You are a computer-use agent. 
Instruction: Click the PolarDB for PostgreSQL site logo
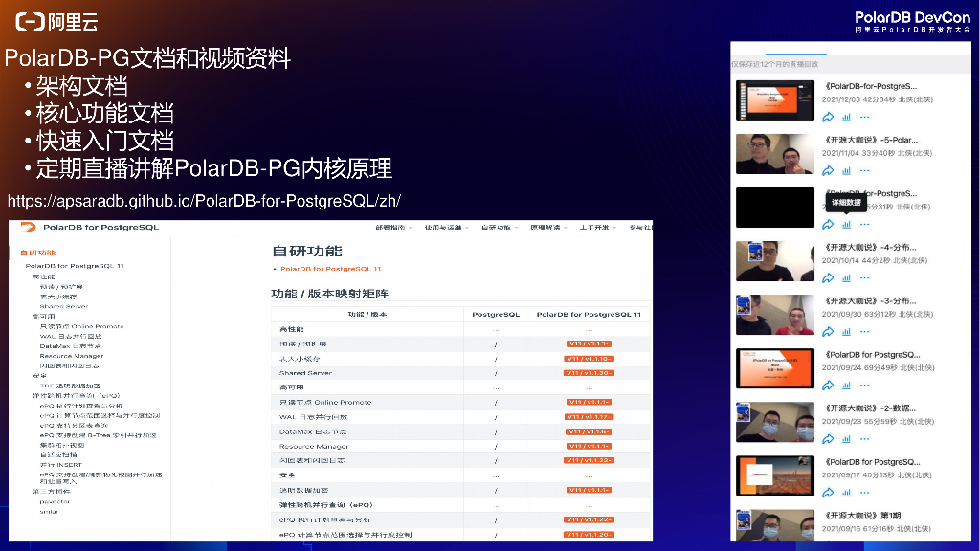28,228
